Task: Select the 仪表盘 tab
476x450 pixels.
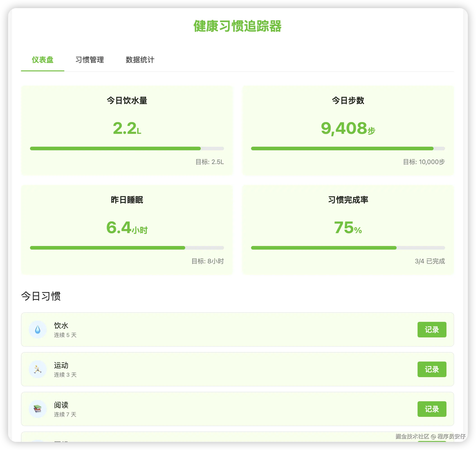Action: [x=42, y=60]
